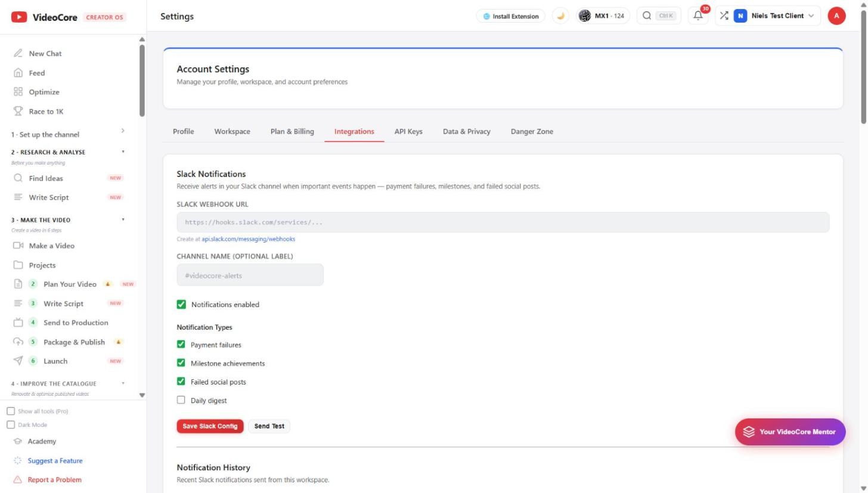Open the user avatar A menu

point(836,16)
